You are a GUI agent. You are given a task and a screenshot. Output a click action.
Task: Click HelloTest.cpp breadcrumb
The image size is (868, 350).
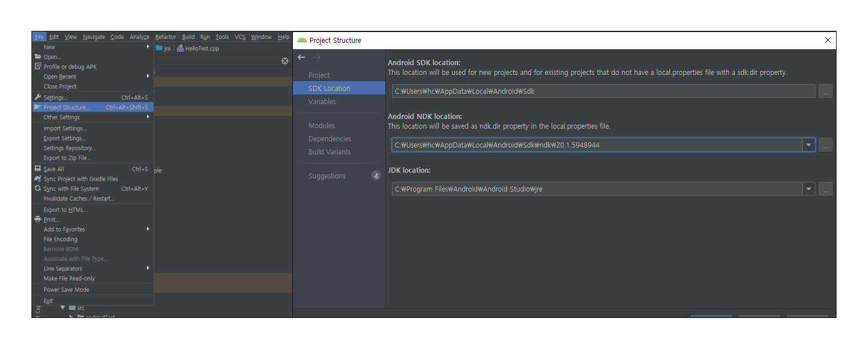(x=198, y=49)
